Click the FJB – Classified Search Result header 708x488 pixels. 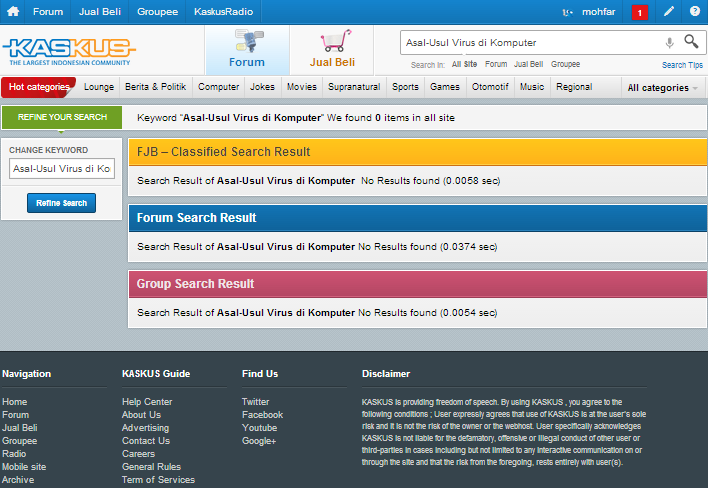417,152
